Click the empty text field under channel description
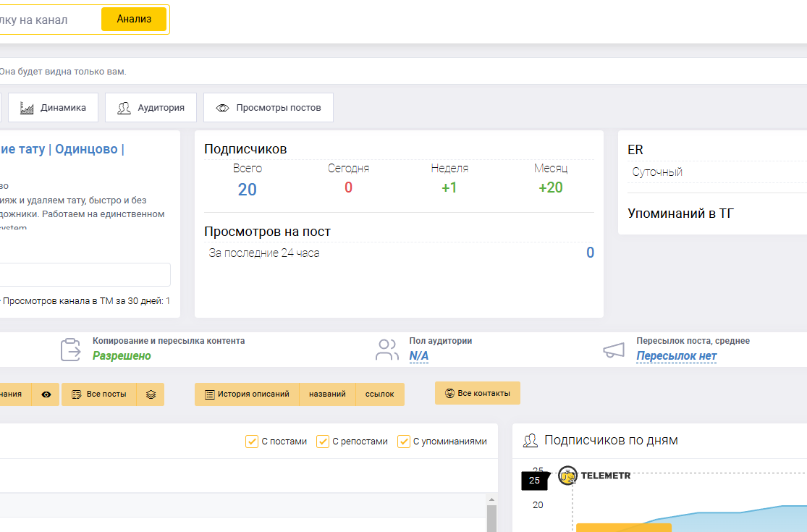The image size is (807, 532). 85,275
